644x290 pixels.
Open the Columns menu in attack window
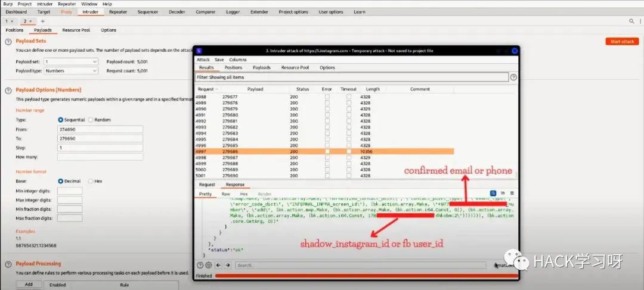pyautogui.click(x=237, y=60)
